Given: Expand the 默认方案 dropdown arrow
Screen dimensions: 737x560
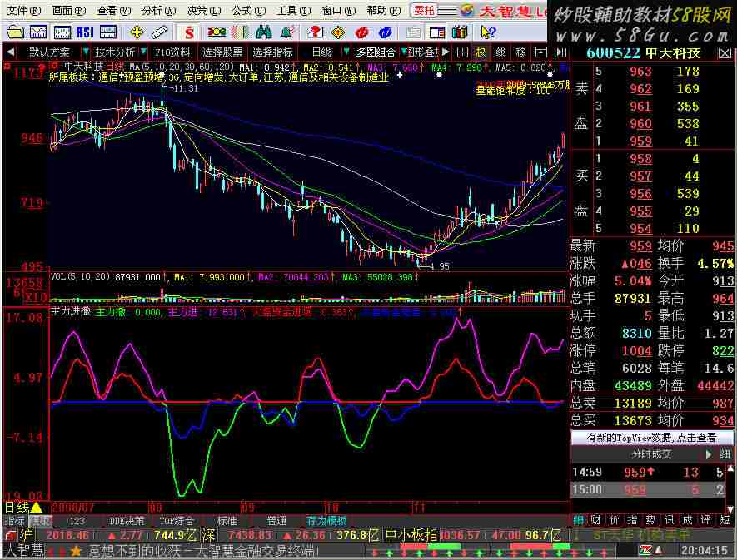Looking at the screenshot, I should click(86, 52).
